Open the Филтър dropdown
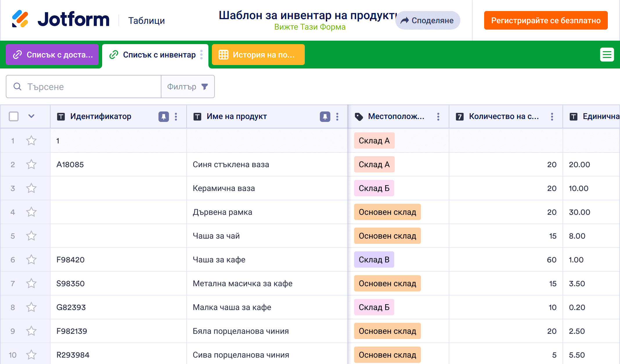 coord(188,87)
